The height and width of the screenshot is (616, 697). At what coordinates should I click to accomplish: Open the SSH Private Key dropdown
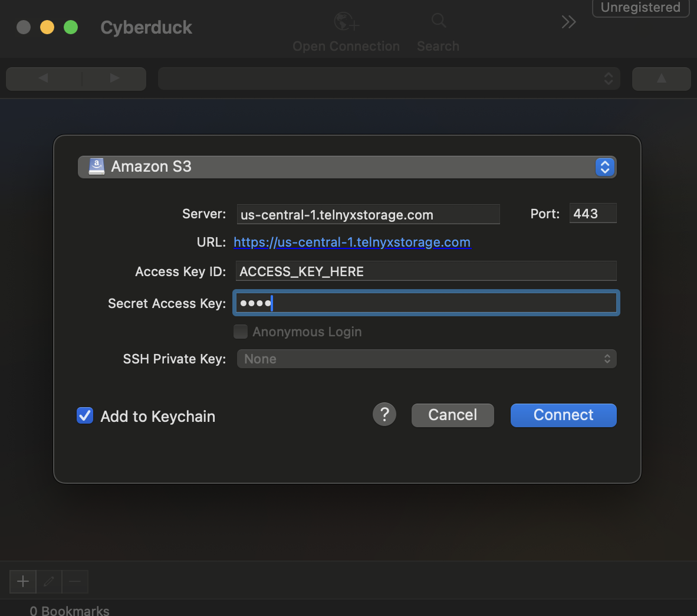tap(426, 359)
